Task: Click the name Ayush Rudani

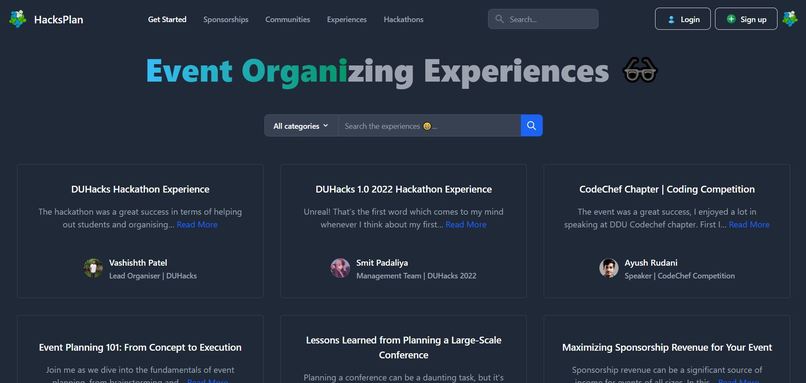Action: click(x=651, y=263)
